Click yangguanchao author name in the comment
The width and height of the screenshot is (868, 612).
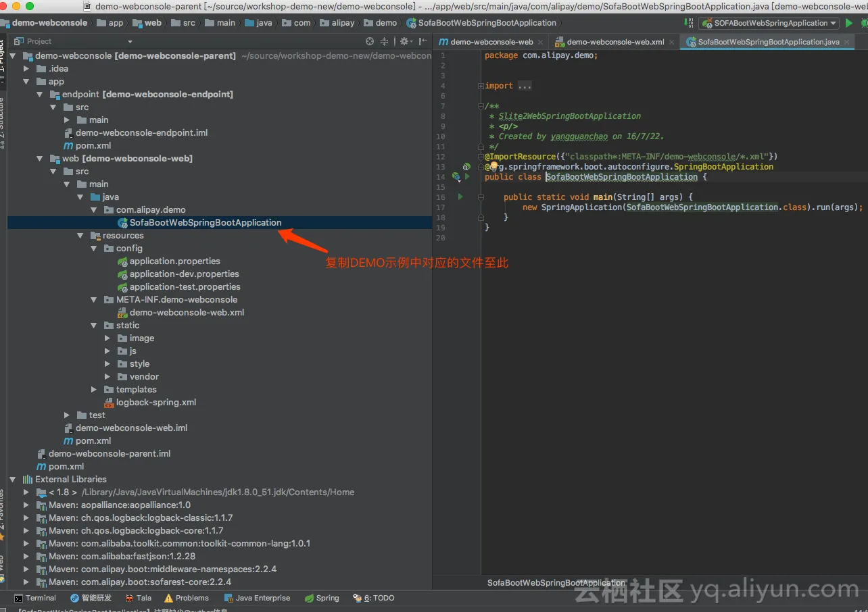579,136
